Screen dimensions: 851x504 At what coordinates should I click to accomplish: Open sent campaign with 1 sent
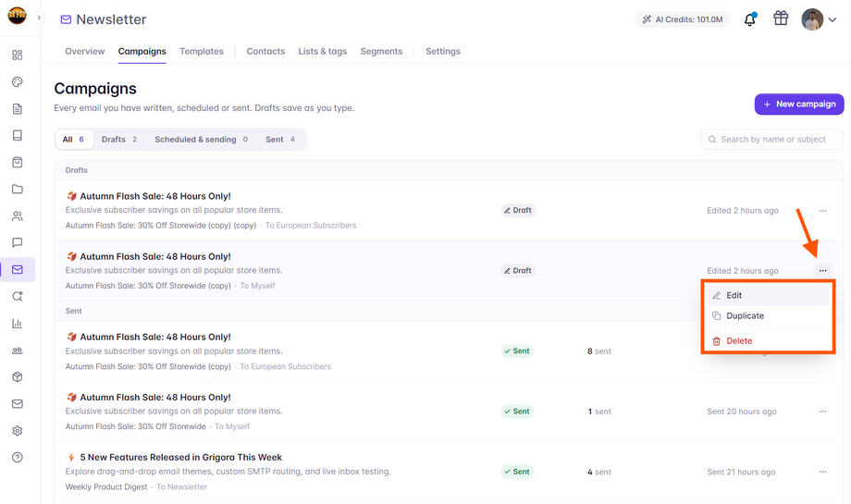coord(449,412)
